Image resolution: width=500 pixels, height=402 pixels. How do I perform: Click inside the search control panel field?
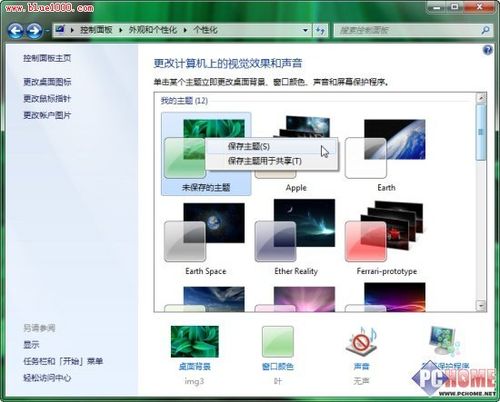click(407, 30)
